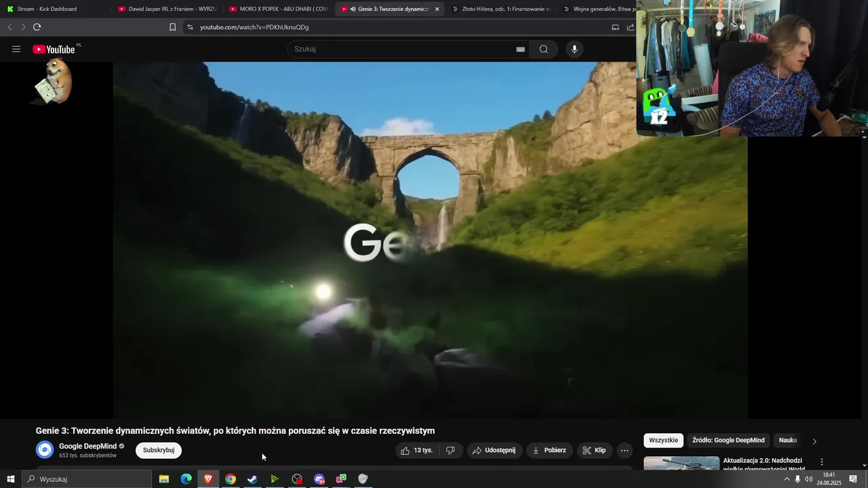Go to the YouTube home logo
868x488 pixels.
coord(56,49)
